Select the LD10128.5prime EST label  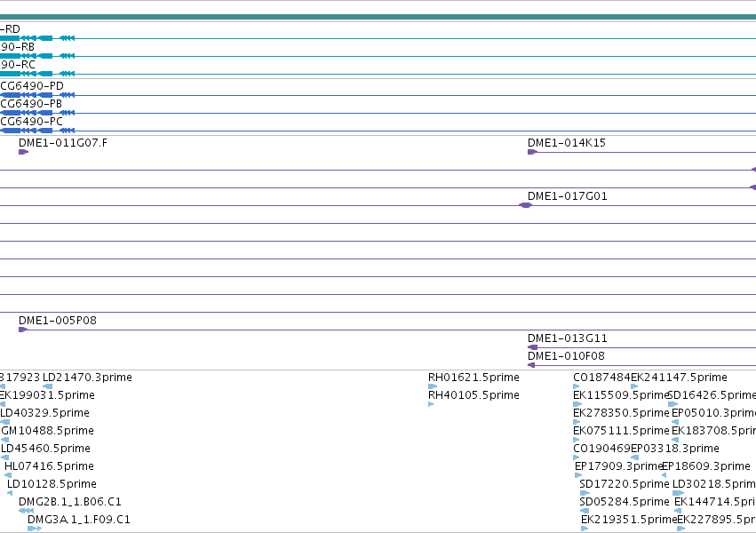[52, 485]
